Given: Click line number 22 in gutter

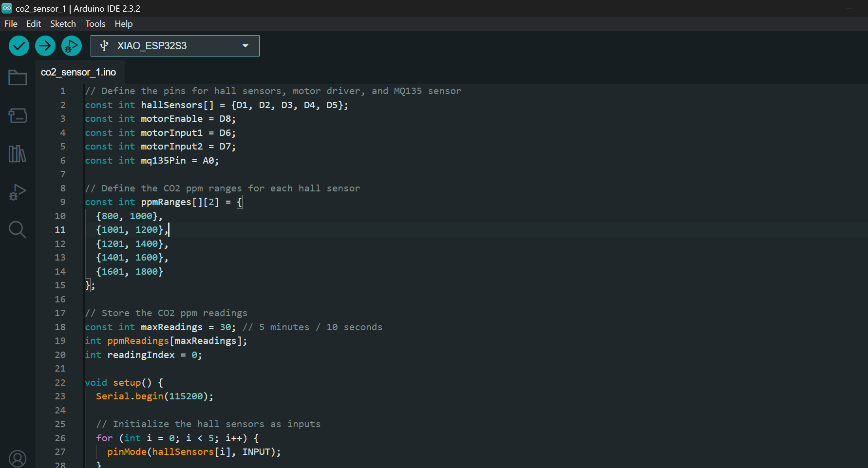Looking at the screenshot, I should [60, 383].
